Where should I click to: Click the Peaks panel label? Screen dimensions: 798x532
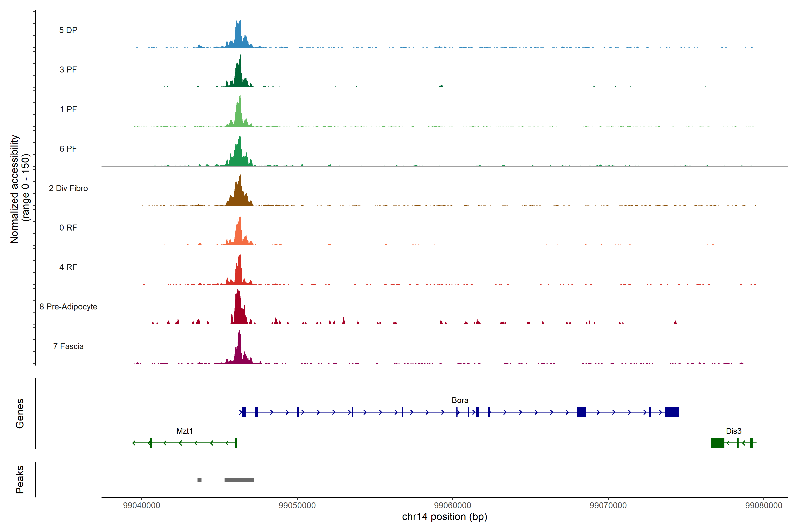coord(20,479)
